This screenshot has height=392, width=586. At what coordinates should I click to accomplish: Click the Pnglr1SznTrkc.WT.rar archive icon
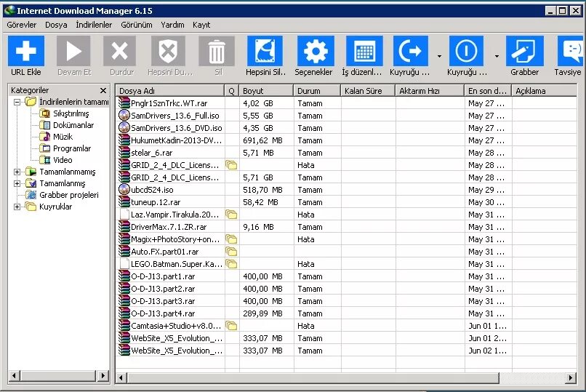pyautogui.click(x=124, y=103)
